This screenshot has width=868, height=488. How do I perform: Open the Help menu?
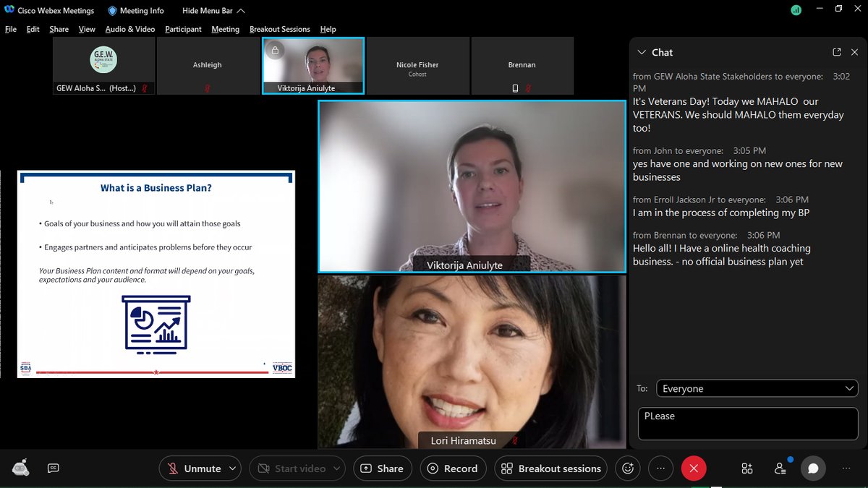(x=328, y=30)
